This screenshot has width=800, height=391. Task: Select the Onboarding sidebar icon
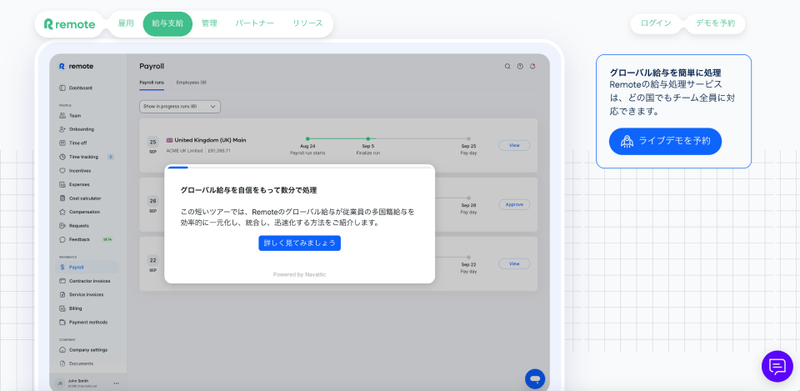coord(62,129)
